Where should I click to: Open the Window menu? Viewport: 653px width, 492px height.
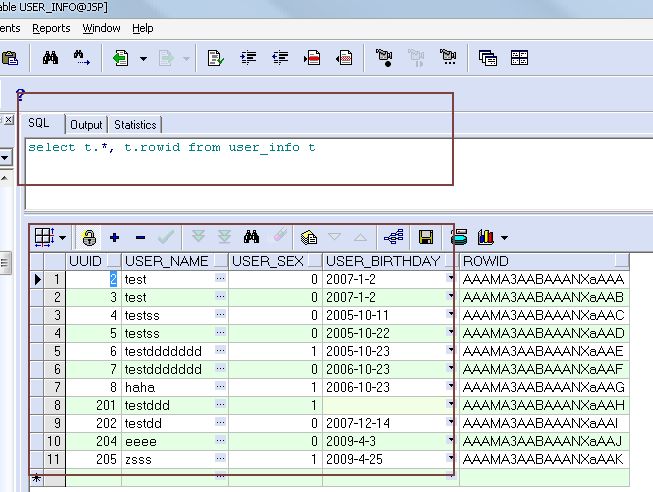(101, 28)
